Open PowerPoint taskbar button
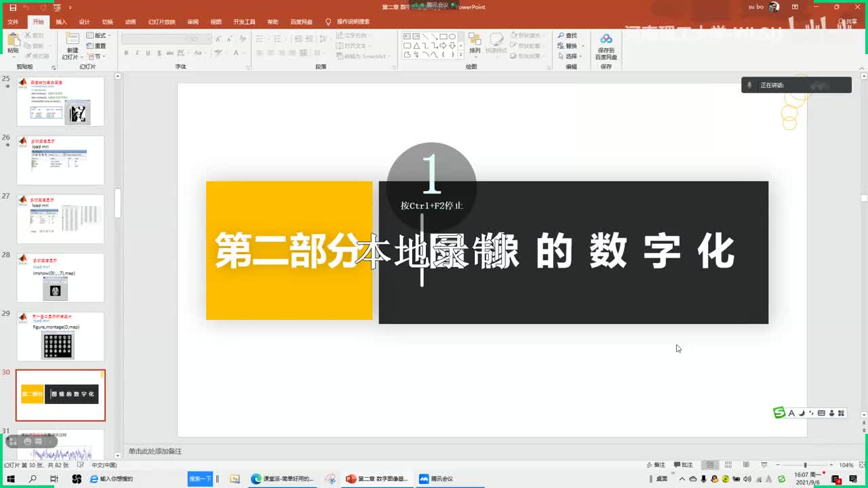The height and width of the screenshot is (488, 868). coord(376,479)
